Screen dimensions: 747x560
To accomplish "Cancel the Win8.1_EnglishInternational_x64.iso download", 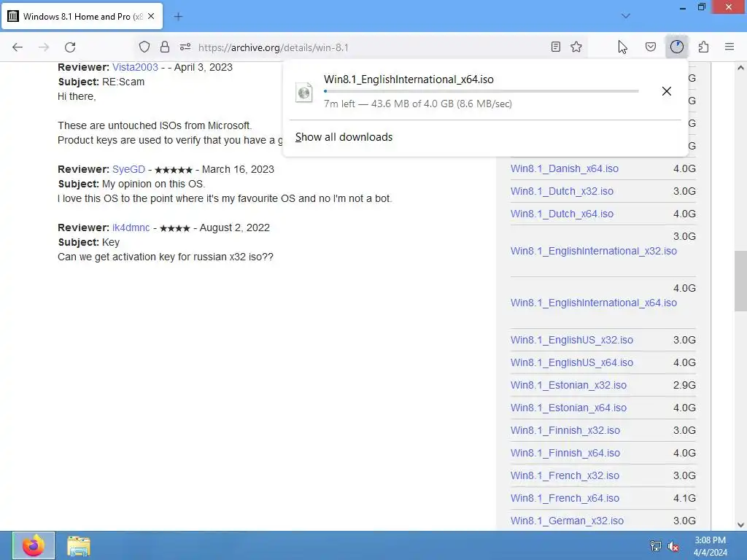I will coord(667,91).
